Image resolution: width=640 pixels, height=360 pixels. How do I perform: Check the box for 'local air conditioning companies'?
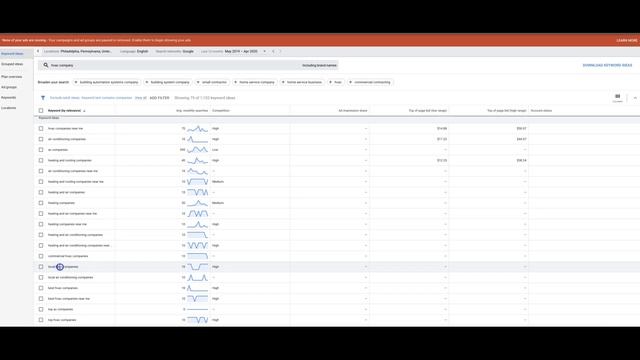[41, 277]
